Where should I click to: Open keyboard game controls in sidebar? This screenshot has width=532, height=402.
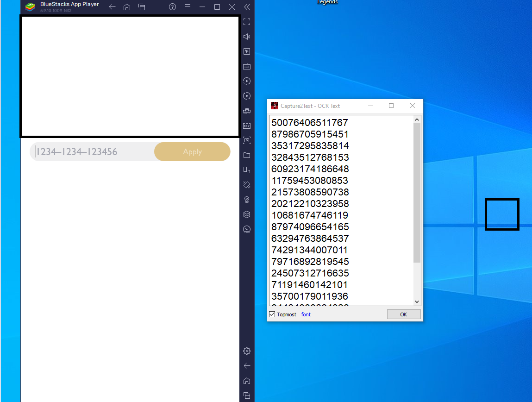click(247, 67)
